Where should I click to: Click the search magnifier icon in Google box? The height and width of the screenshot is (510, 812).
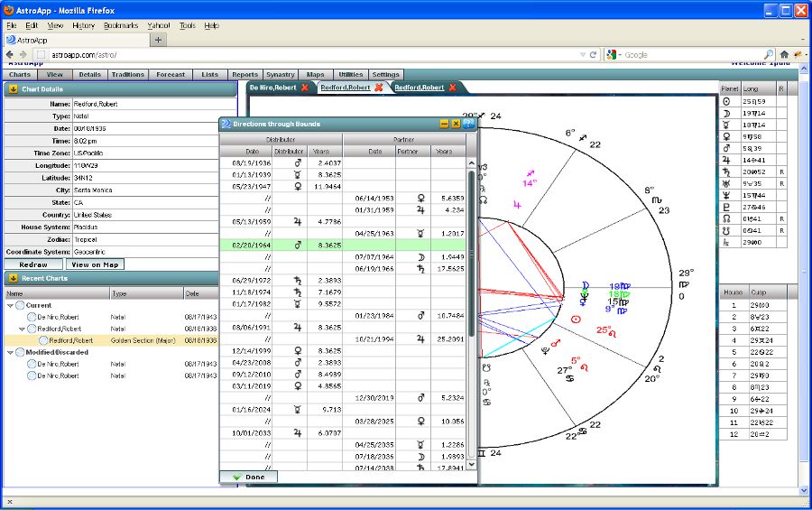(769, 54)
